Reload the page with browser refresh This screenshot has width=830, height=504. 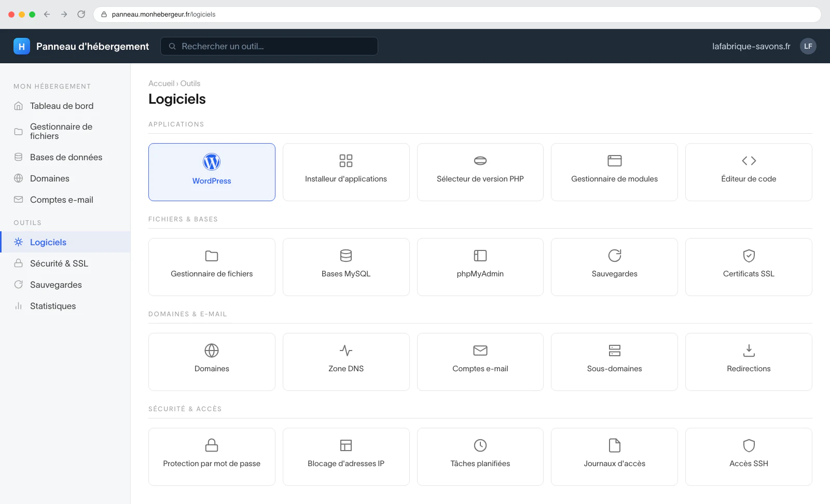81,15
